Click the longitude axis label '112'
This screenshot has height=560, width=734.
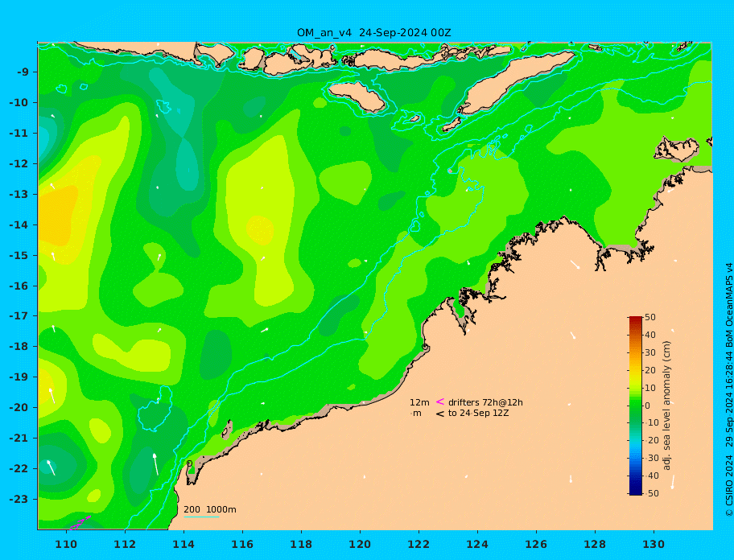point(125,544)
